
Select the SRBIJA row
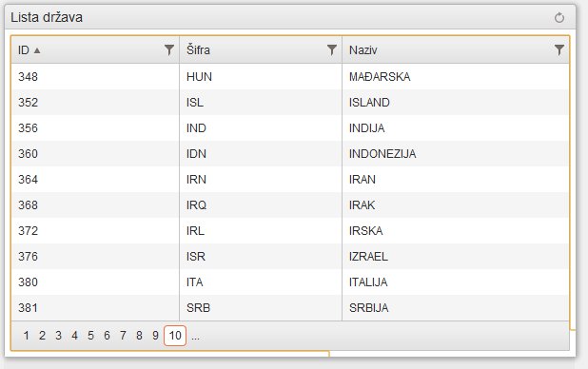click(x=290, y=308)
